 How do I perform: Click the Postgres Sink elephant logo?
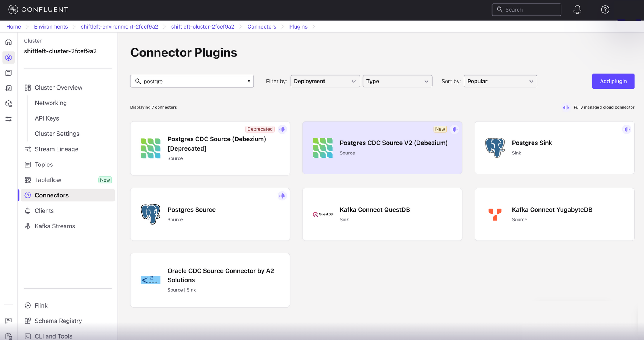(x=495, y=148)
